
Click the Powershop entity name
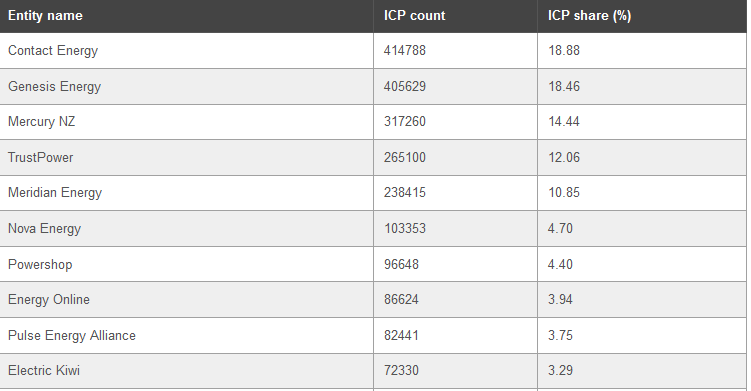40,264
